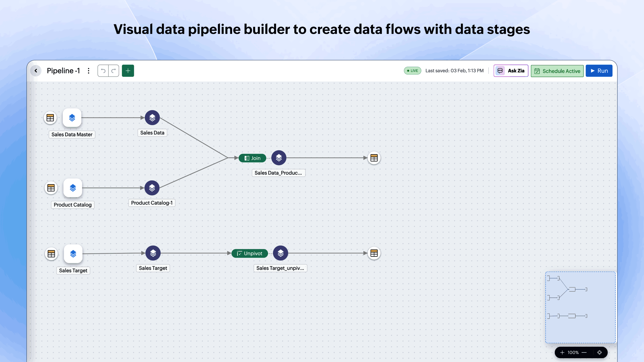Image resolution: width=644 pixels, height=362 pixels.
Task: Open the Ask Zia assistant
Action: [511, 71]
